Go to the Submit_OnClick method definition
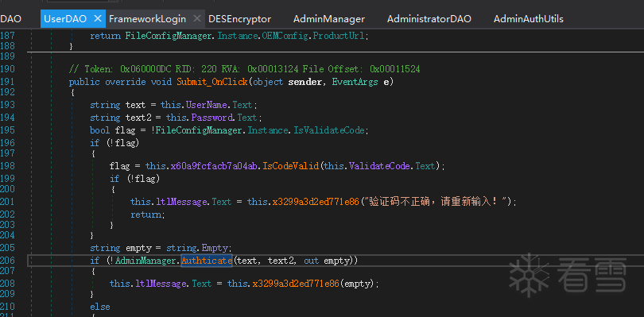This screenshot has height=317, width=644. [x=212, y=82]
